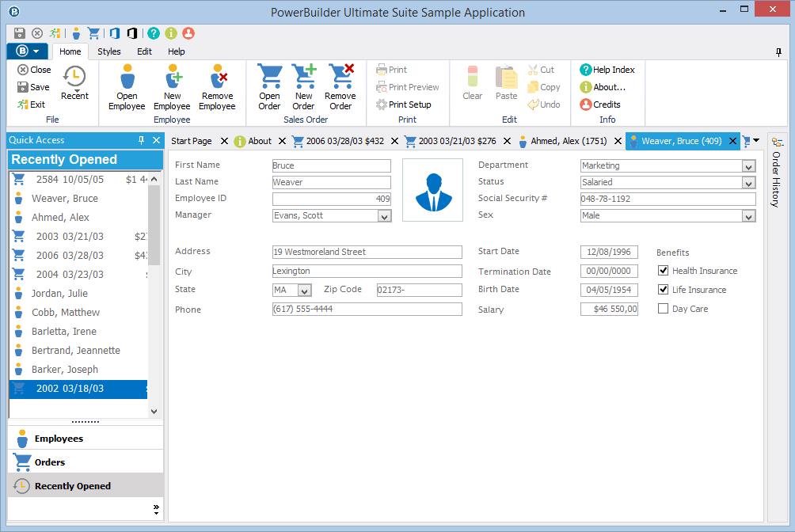
Task: Open Help Index from the Info group
Action: [606, 70]
